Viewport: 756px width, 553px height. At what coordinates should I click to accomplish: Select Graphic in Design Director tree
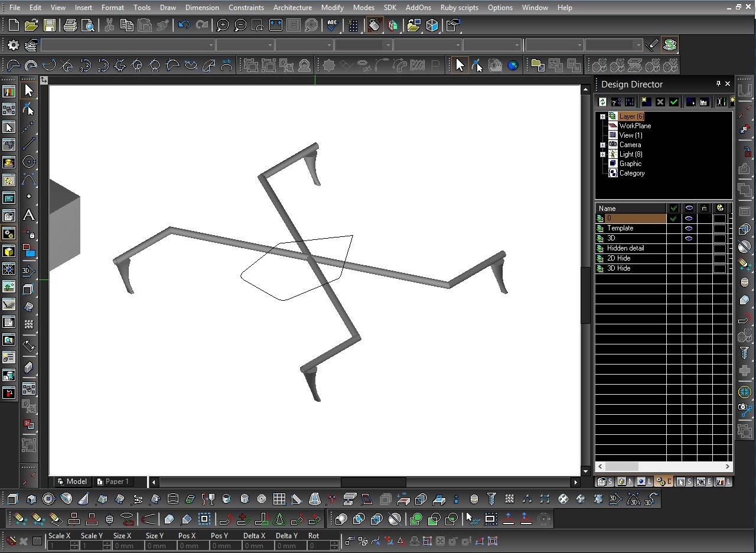point(630,164)
